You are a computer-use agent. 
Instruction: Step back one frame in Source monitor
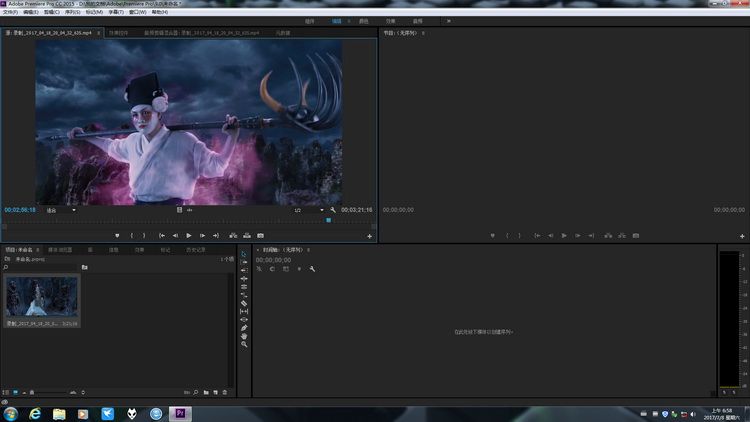(175, 235)
